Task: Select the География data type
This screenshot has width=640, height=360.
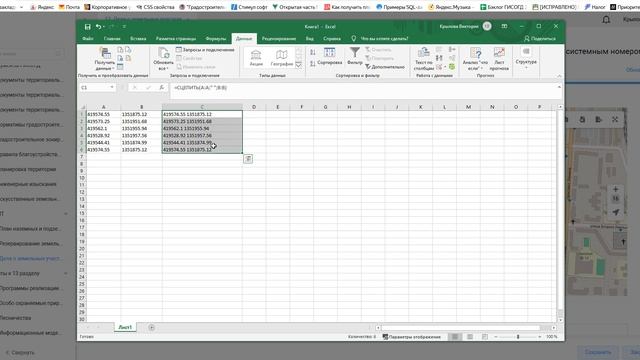Action: (x=282, y=58)
